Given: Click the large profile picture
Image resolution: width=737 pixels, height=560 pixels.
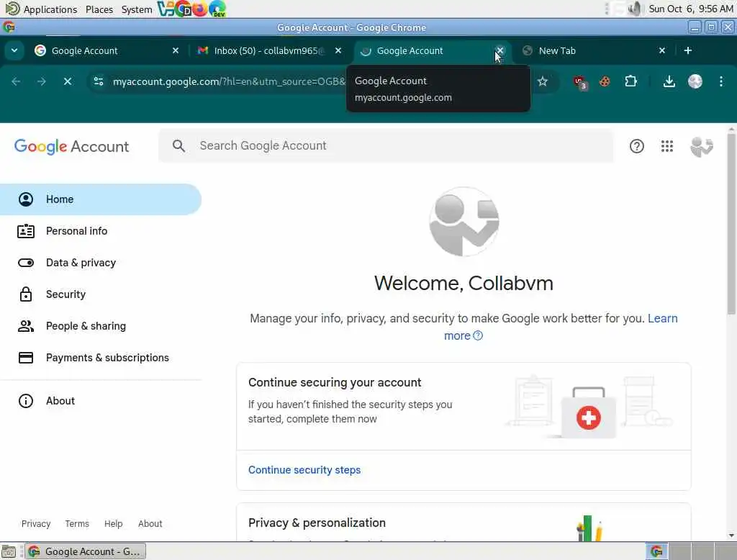Looking at the screenshot, I should pos(464,222).
